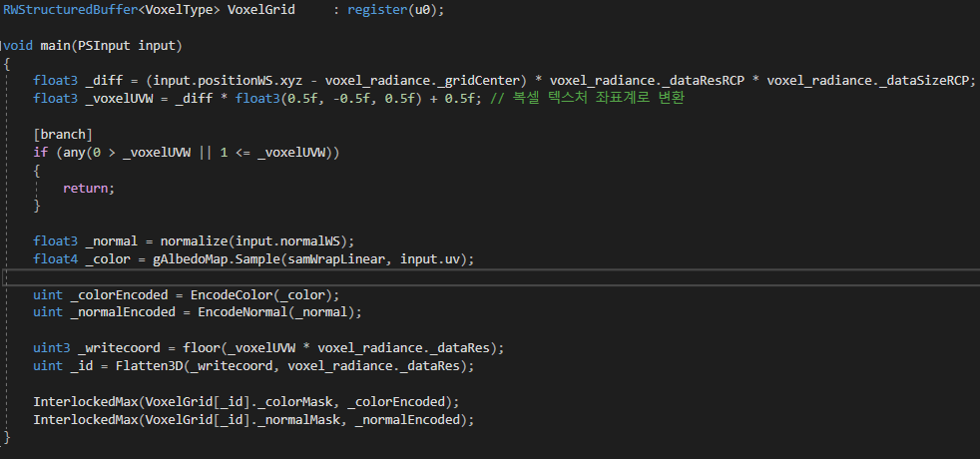Click the Sample method call
Image resolution: width=980 pixels, height=459 pixels.
pyautogui.click(x=257, y=258)
